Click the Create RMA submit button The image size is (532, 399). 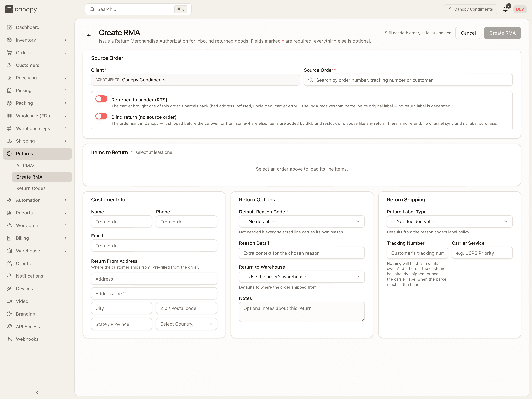[502, 33]
